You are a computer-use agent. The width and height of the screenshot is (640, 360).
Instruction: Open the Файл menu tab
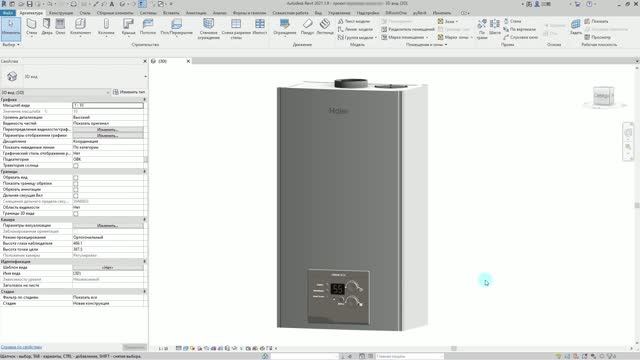tap(7, 13)
